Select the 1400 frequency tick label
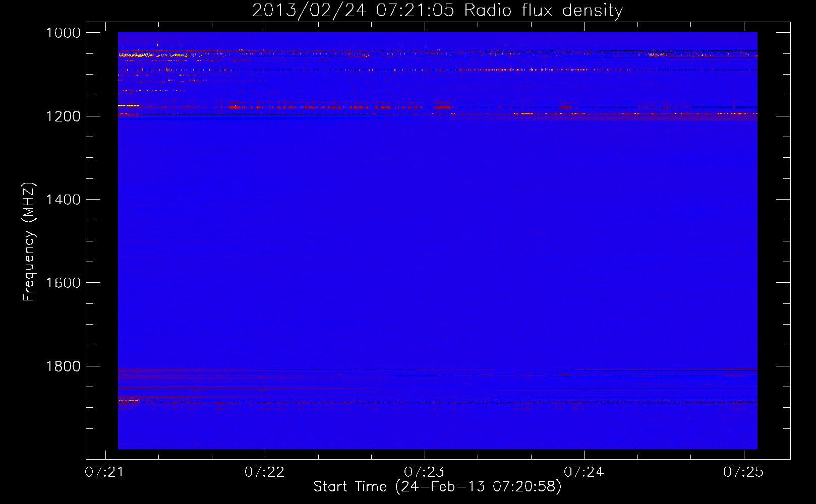This screenshot has width=816, height=504. [x=63, y=200]
